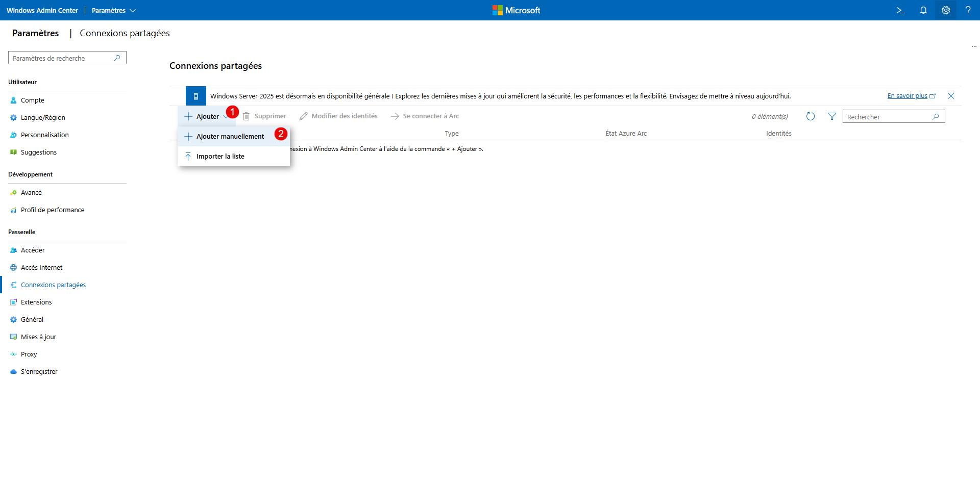980x485 pixels.
Task: Open the En savoir plus link
Action: (907, 96)
